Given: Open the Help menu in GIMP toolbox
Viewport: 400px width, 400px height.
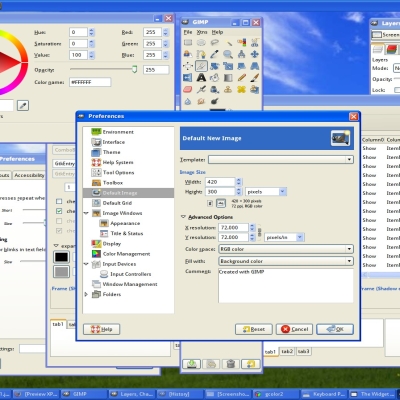Looking at the screenshot, I should (217, 32).
